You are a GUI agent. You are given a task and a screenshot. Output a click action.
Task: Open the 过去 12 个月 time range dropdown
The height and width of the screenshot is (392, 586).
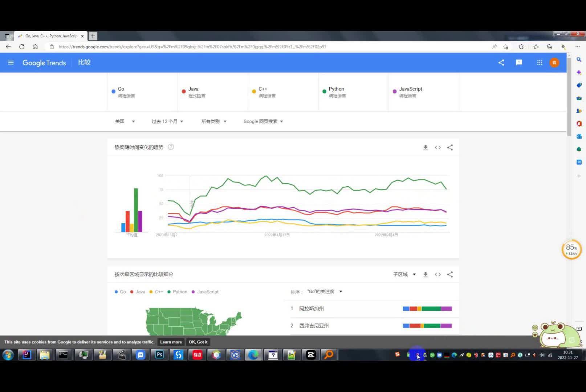click(167, 121)
